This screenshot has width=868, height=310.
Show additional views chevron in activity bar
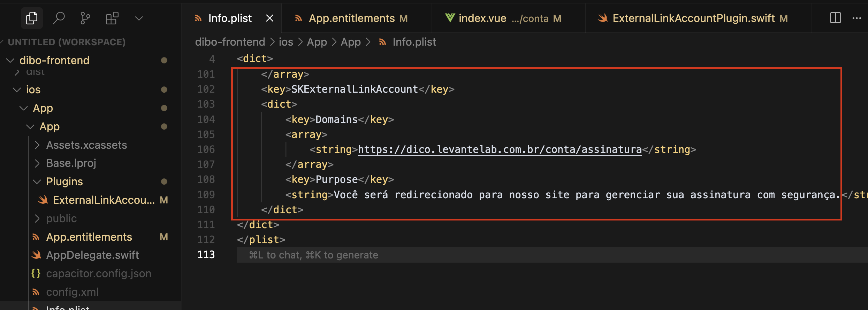(139, 18)
